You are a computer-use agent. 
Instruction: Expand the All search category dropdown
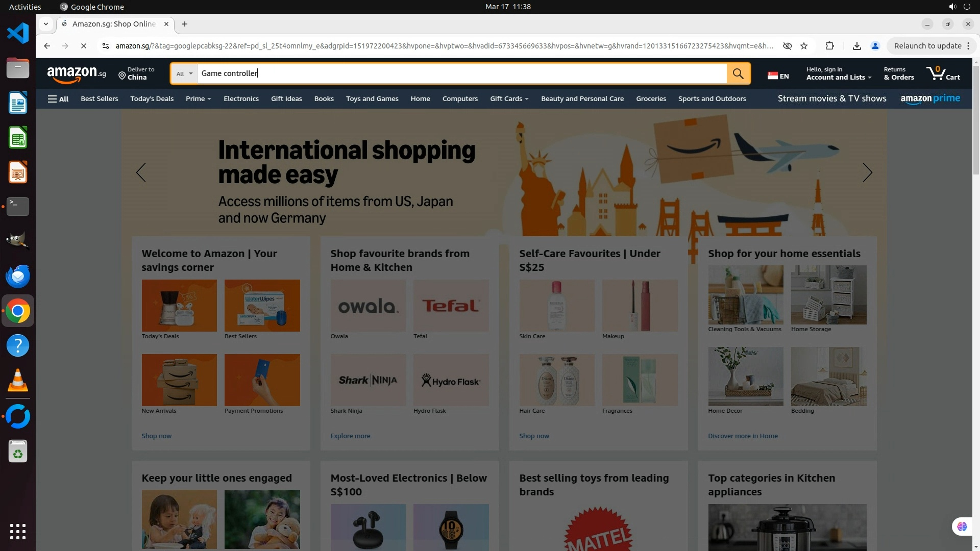[x=184, y=73]
